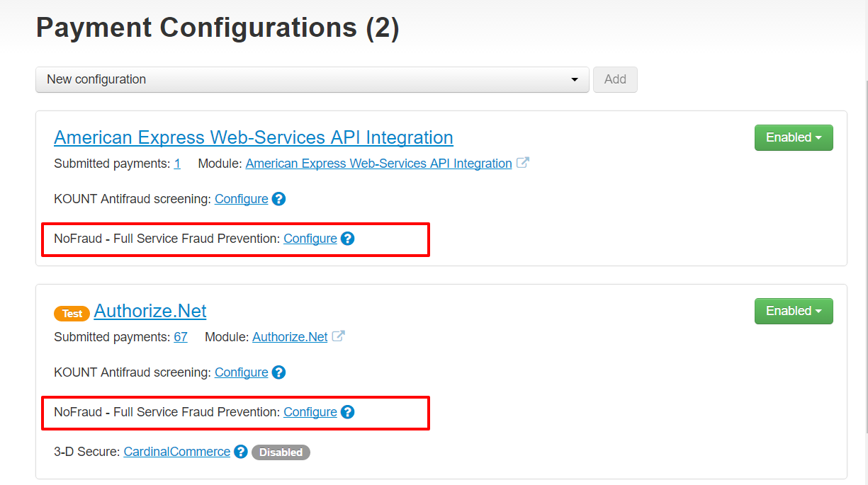Screen dimensions: 868x485
Task: Open the American Express Web-Services API Integration title link
Action: (x=254, y=137)
